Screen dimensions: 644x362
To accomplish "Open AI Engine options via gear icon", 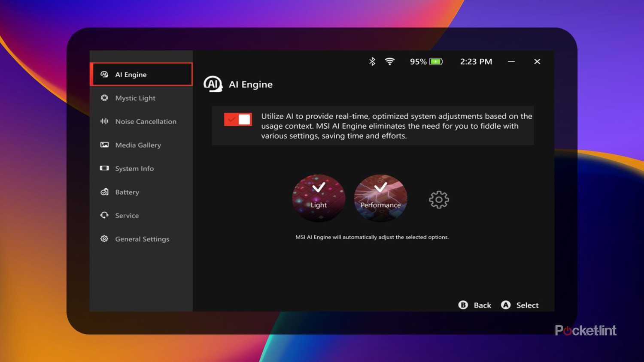I will (439, 199).
